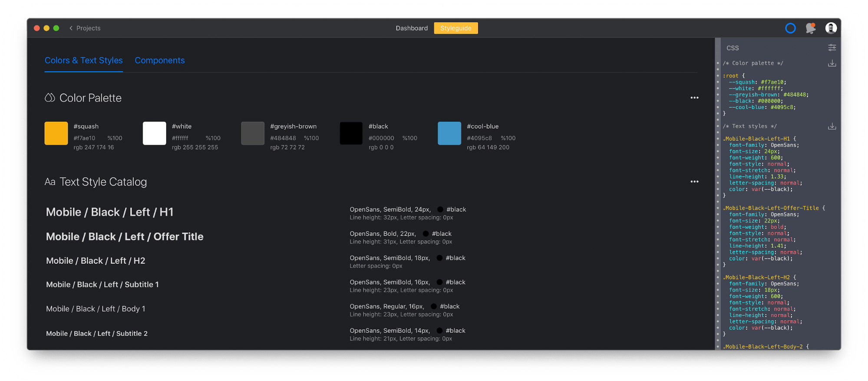Click the Color Palette droplet icon
This screenshot has height=381, width=868.
[50, 98]
